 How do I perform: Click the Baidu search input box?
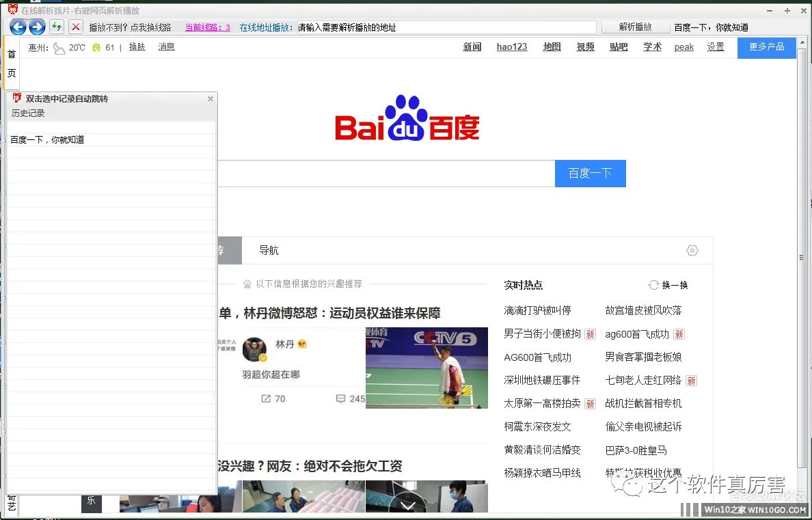coord(386,174)
